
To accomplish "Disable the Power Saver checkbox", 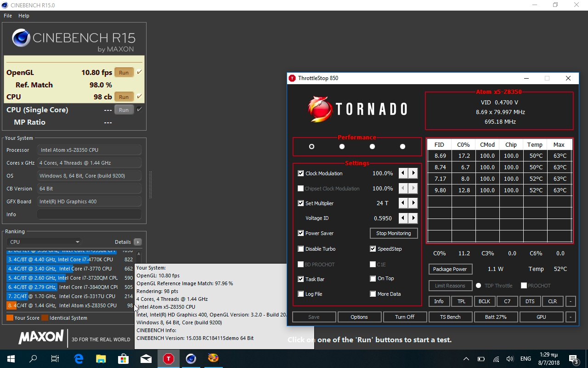I will [x=301, y=233].
